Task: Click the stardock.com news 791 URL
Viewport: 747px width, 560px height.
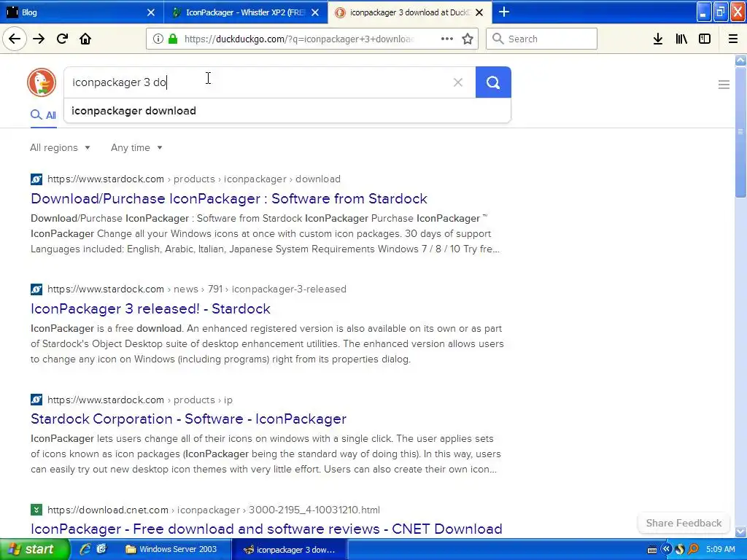Action: pos(197,289)
